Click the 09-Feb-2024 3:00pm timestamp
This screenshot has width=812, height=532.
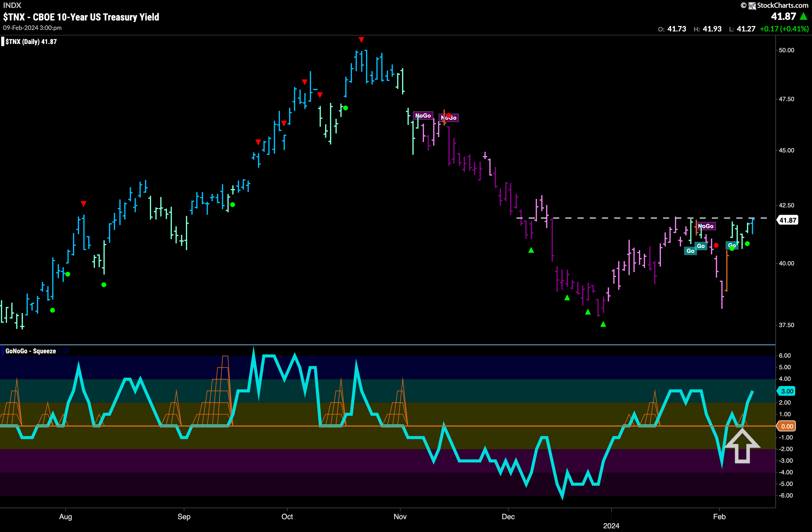32,28
